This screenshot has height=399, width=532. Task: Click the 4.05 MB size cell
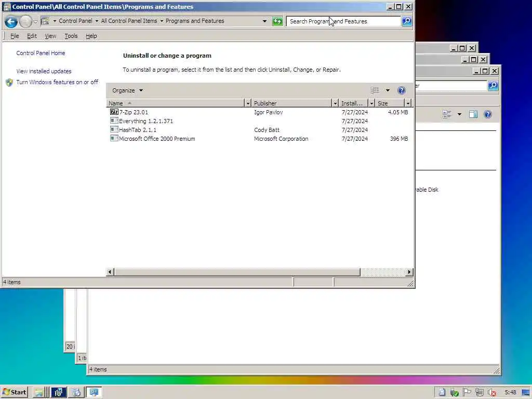[x=398, y=112]
